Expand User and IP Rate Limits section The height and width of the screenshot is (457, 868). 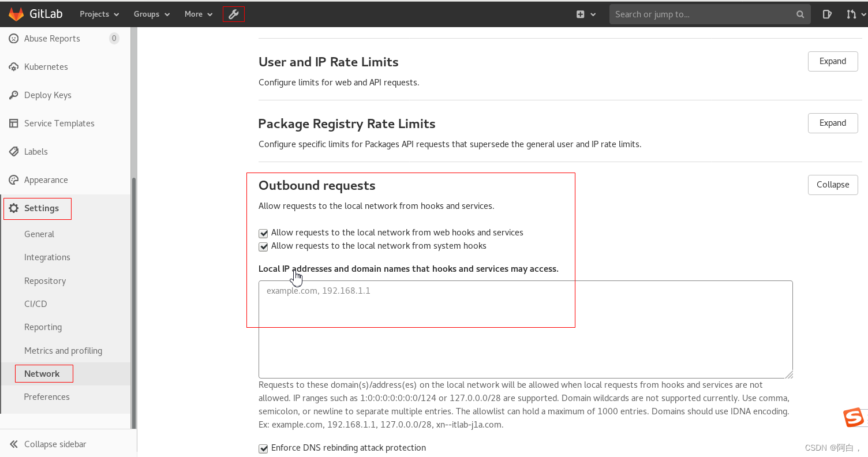[833, 61]
